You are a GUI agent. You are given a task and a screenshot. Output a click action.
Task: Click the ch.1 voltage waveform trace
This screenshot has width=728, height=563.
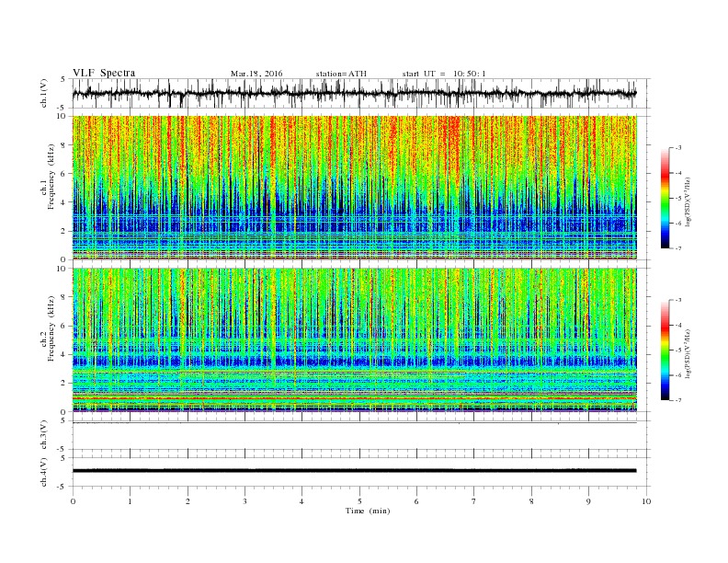(354, 93)
